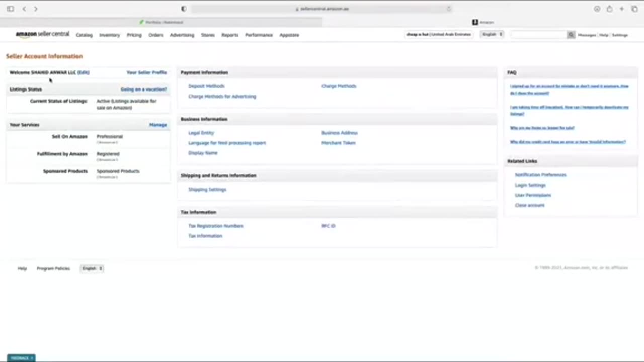Click the Safari share icon
Viewport: 644px width, 362px height.
[609, 9]
